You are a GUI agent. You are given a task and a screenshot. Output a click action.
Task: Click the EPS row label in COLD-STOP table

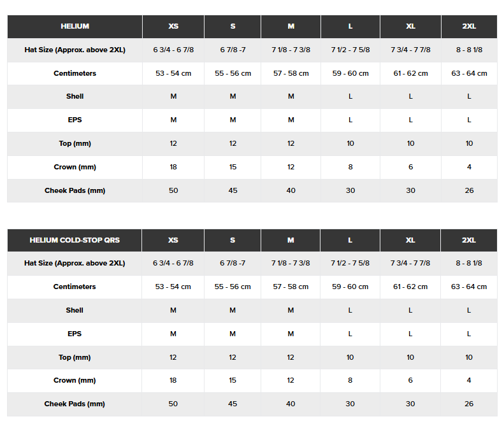point(75,334)
